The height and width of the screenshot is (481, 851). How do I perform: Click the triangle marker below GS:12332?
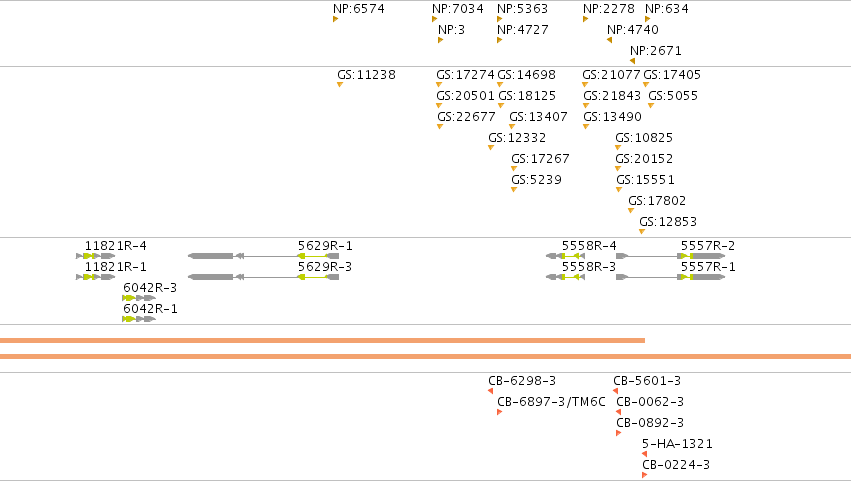(491, 148)
